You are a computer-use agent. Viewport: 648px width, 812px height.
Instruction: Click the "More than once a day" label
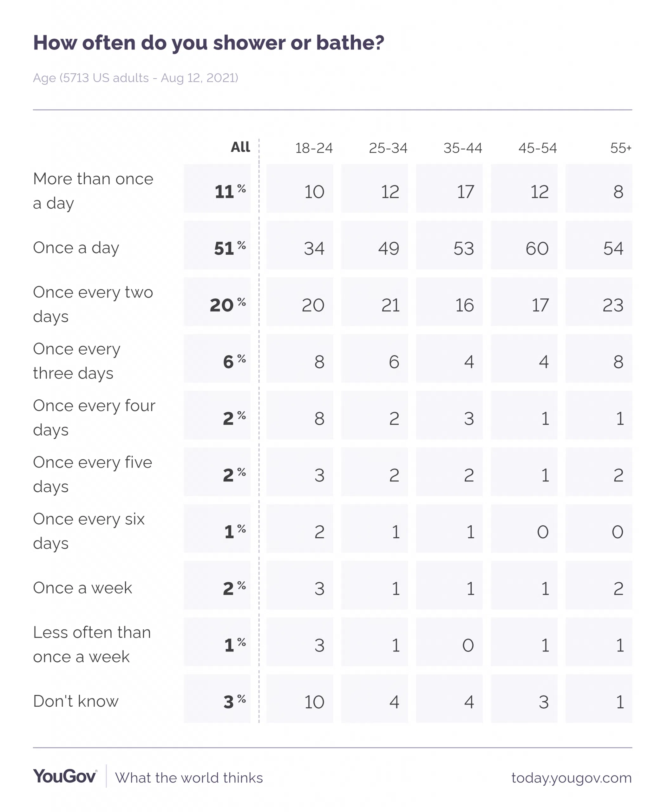click(x=93, y=191)
